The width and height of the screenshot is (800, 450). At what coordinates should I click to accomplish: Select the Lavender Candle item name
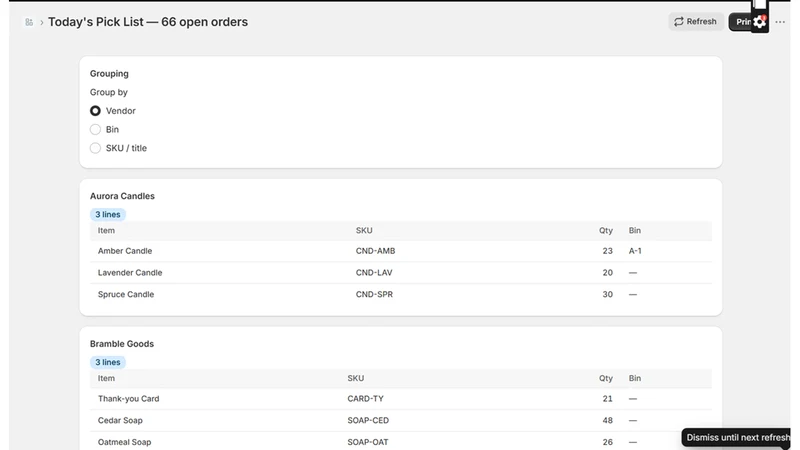[x=130, y=272]
